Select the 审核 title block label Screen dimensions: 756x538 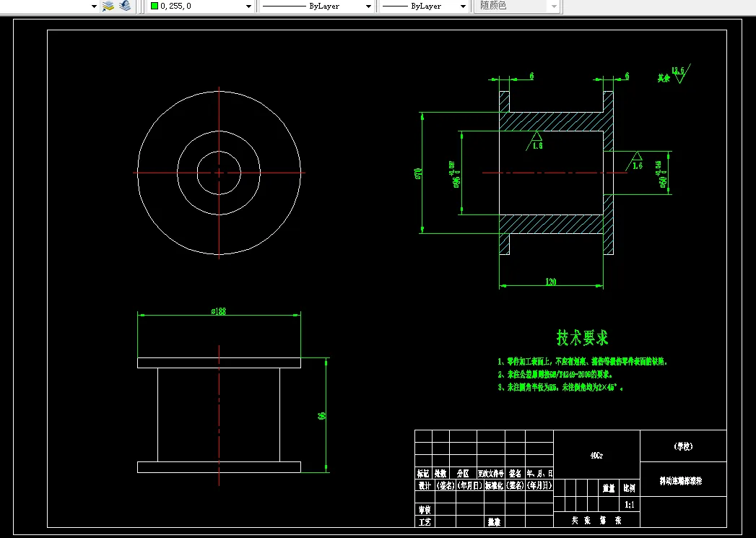[x=425, y=509]
